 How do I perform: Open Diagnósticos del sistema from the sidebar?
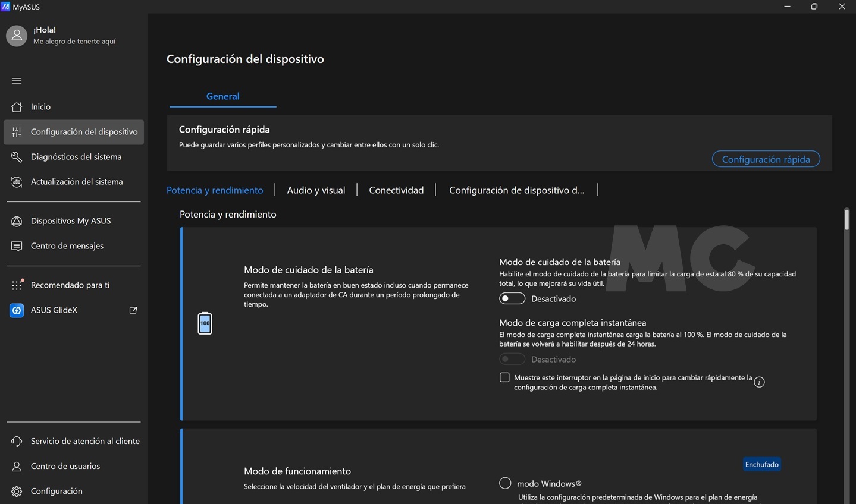coord(74,157)
